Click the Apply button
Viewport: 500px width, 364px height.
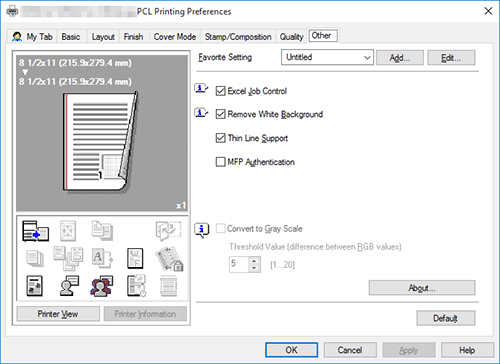[x=409, y=350]
